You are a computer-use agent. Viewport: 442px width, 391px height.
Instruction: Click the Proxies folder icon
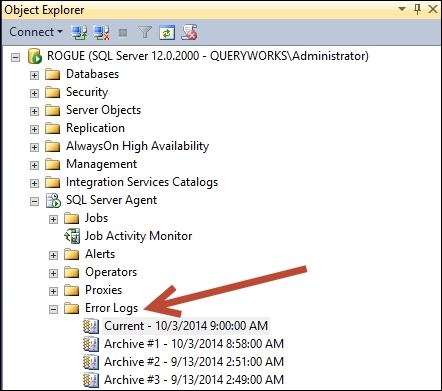(71, 290)
